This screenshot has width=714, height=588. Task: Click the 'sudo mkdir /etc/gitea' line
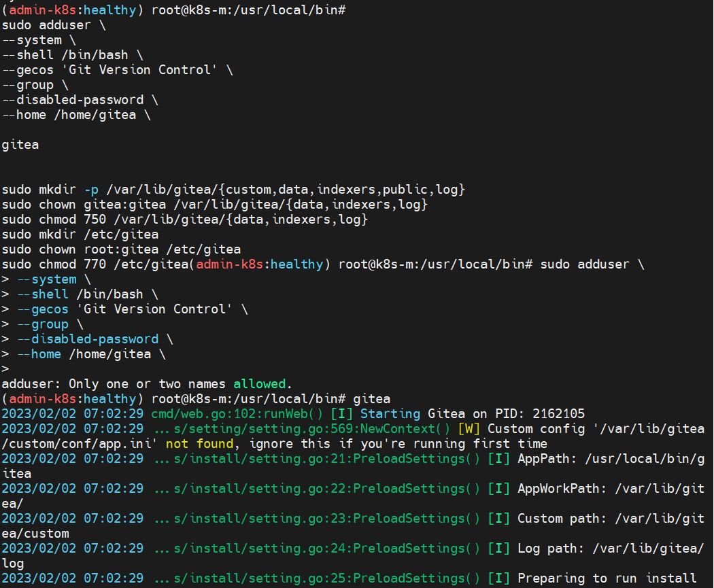80,235
